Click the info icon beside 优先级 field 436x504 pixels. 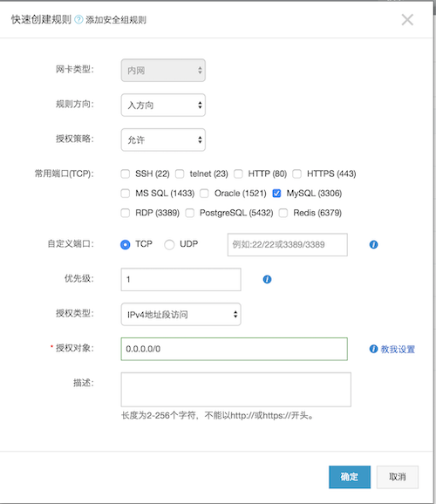[x=267, y=279]
